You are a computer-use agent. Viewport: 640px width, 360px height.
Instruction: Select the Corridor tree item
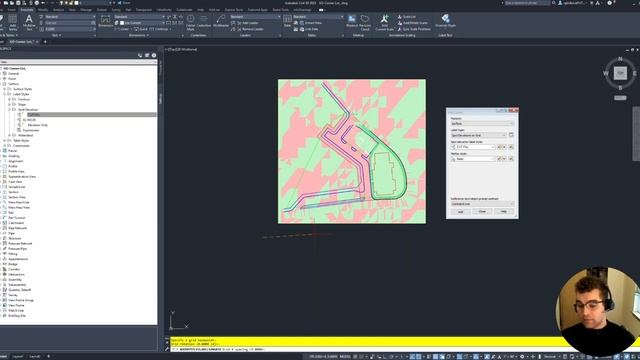point(14,269)
